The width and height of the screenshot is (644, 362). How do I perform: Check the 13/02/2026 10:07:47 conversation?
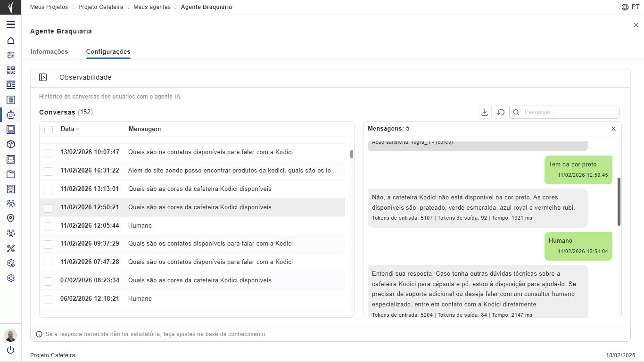tap(48, 153)
